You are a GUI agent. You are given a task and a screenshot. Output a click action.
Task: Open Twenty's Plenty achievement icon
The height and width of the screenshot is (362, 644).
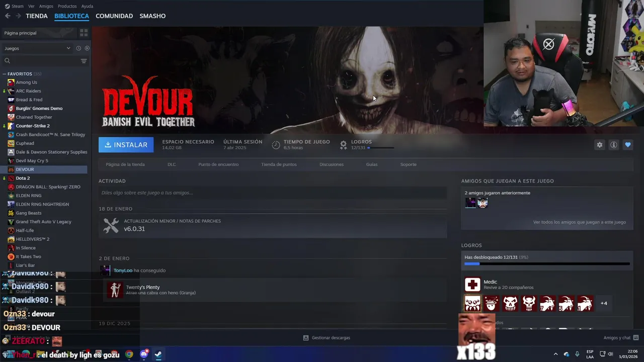(115, 290)
